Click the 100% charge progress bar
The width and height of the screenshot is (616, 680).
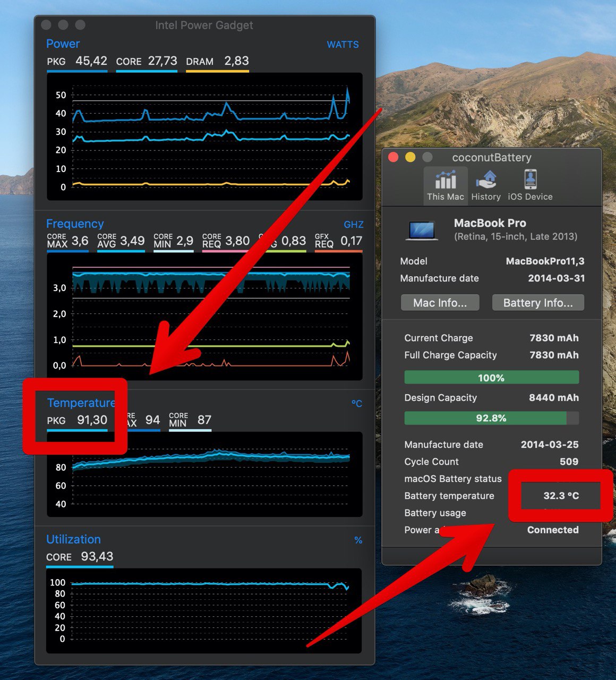click(491, 378)
